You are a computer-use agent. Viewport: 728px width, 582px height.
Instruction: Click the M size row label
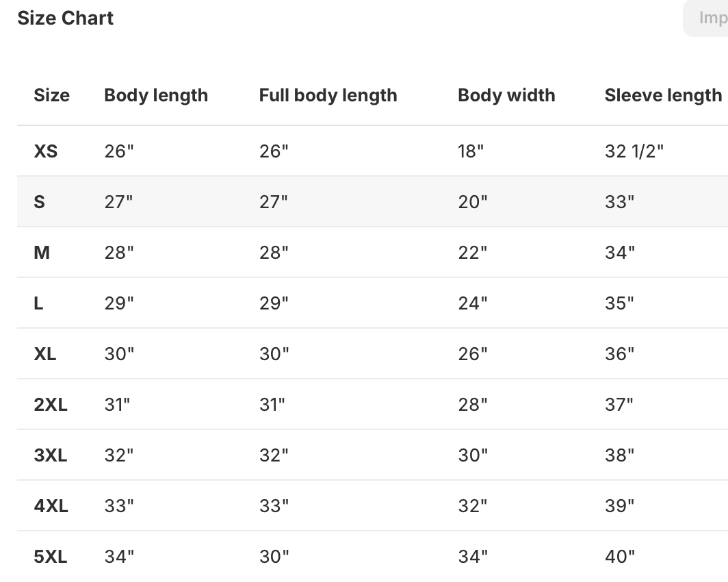42,253
